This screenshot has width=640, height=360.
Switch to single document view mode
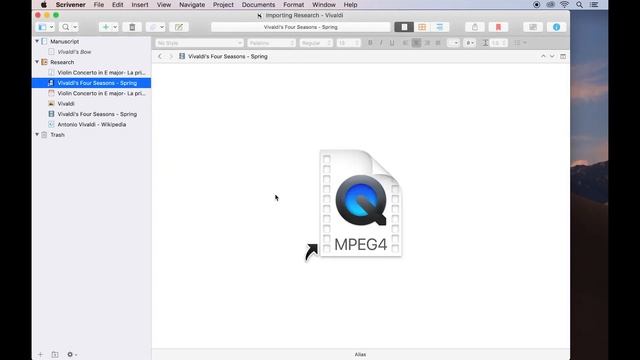[x=404, y=27]
